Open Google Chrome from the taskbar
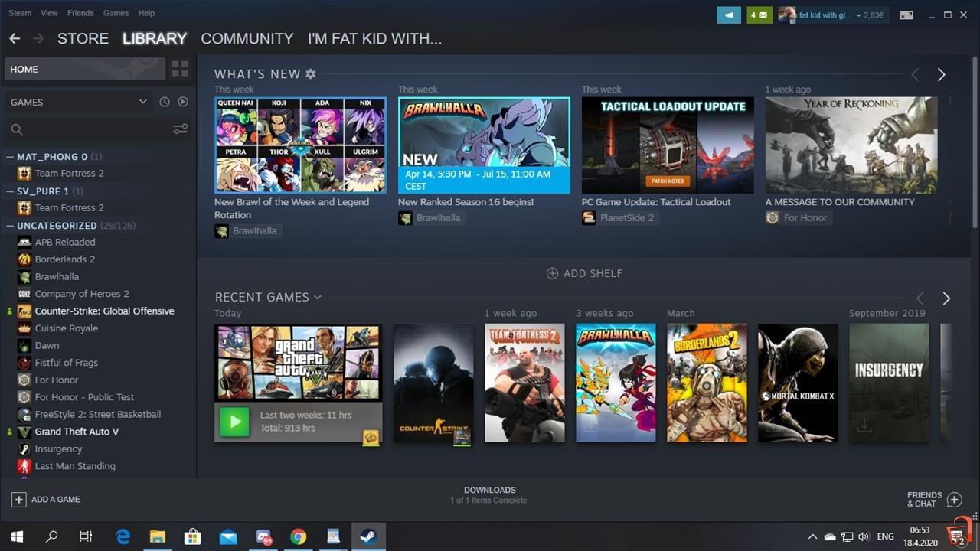The image size is (980, 551). (x=299, y=537)
